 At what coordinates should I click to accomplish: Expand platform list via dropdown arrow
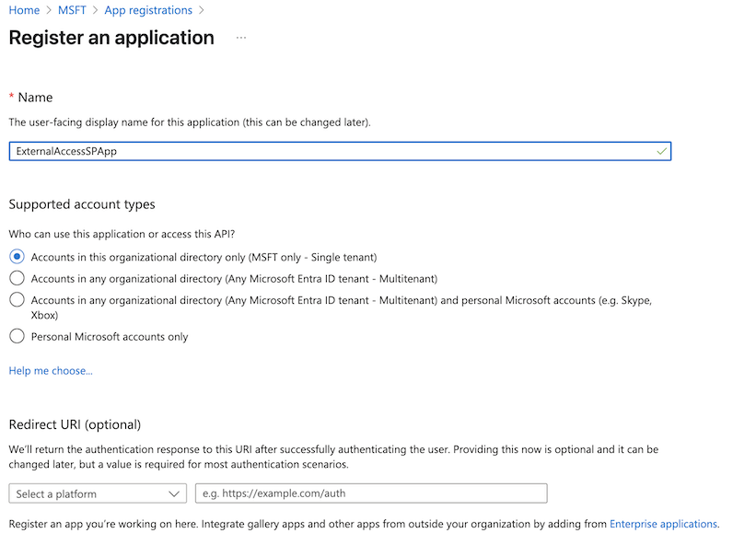pos(174,494)
